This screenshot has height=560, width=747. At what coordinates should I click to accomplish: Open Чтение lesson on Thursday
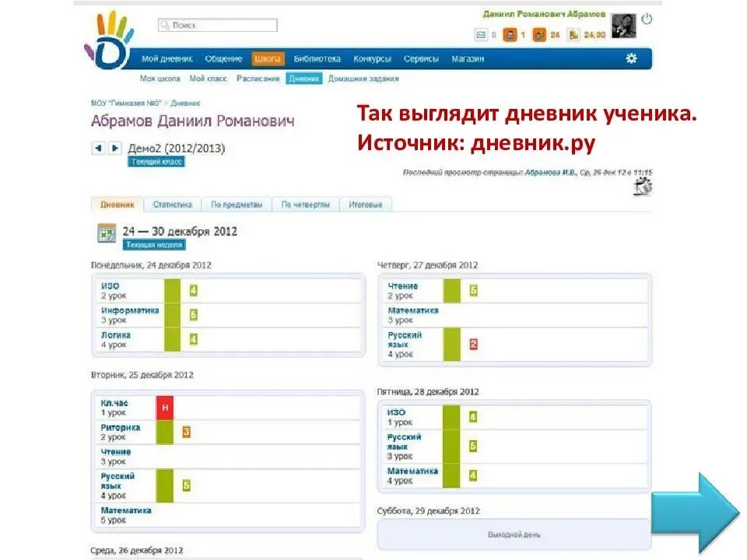click(x=402, y=285)
